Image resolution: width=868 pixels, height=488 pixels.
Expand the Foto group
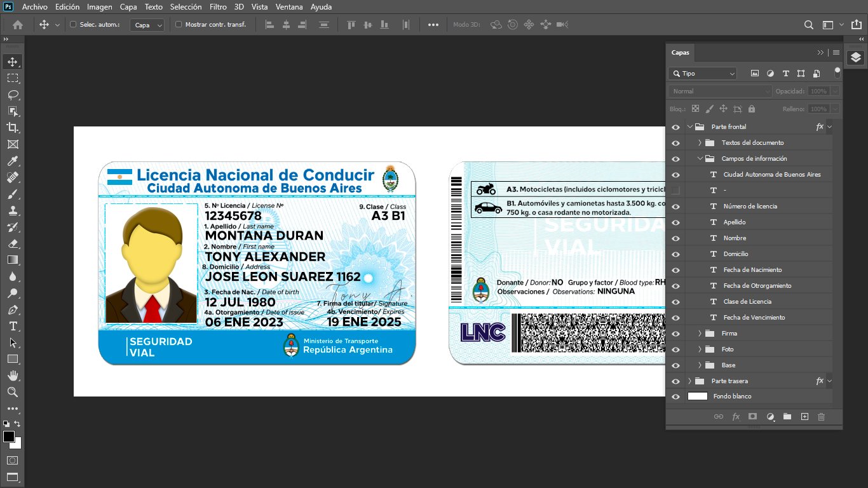(700, 349)
